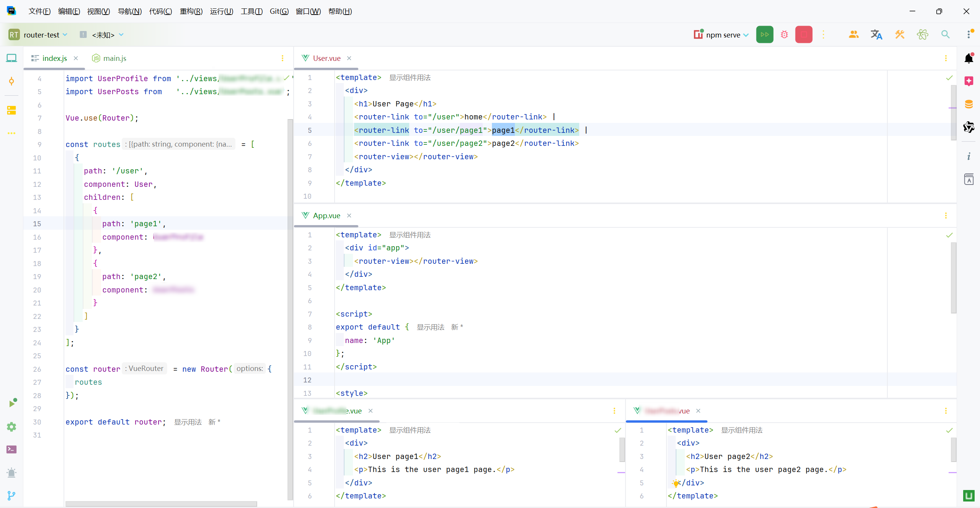Click the Translate icon in toolbar

pos(876,34)
